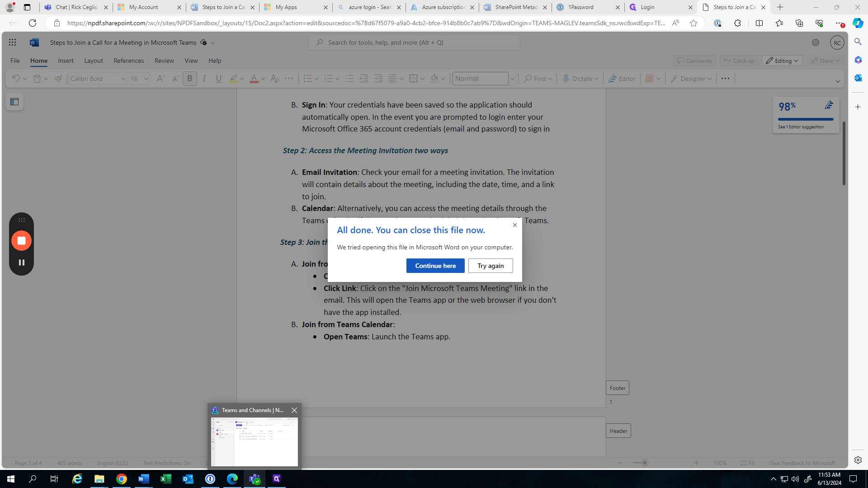Switch to the References tab
This screenshot has height=488, width=868.
129,61
